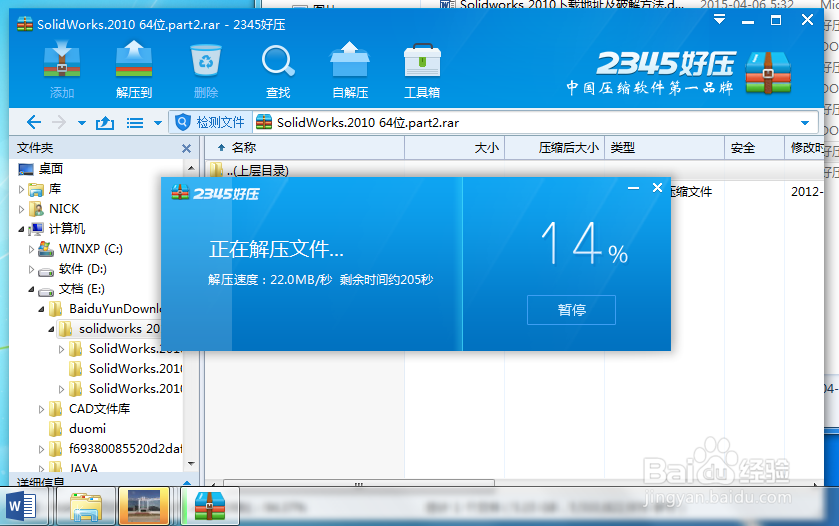Close the 文件夹 folder pane

186,148
